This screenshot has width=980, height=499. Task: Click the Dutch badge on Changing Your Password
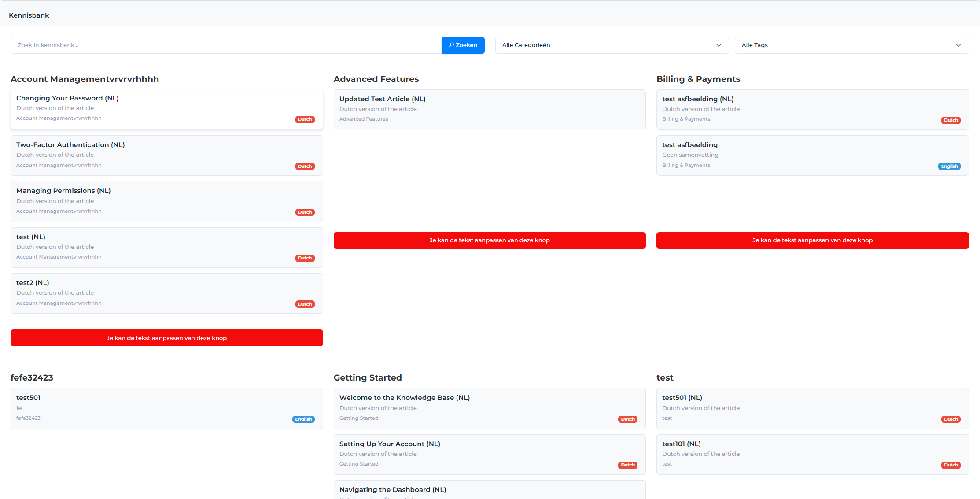coord(305,119)
